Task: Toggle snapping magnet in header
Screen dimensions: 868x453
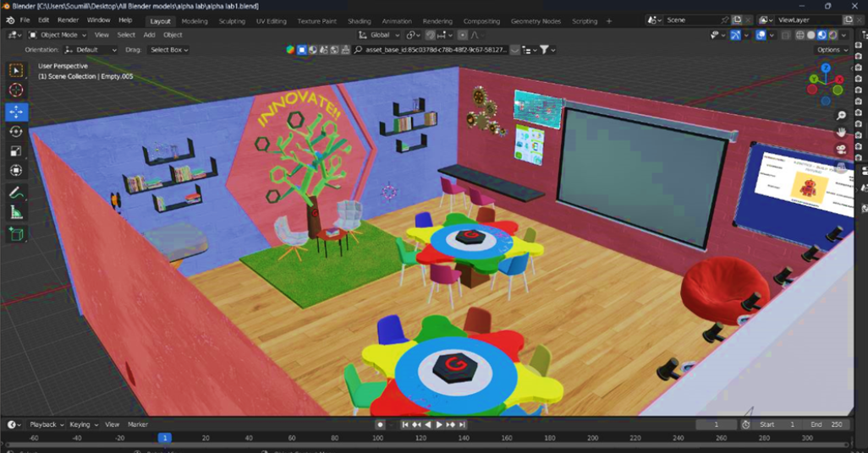Action: click(431, 35)
